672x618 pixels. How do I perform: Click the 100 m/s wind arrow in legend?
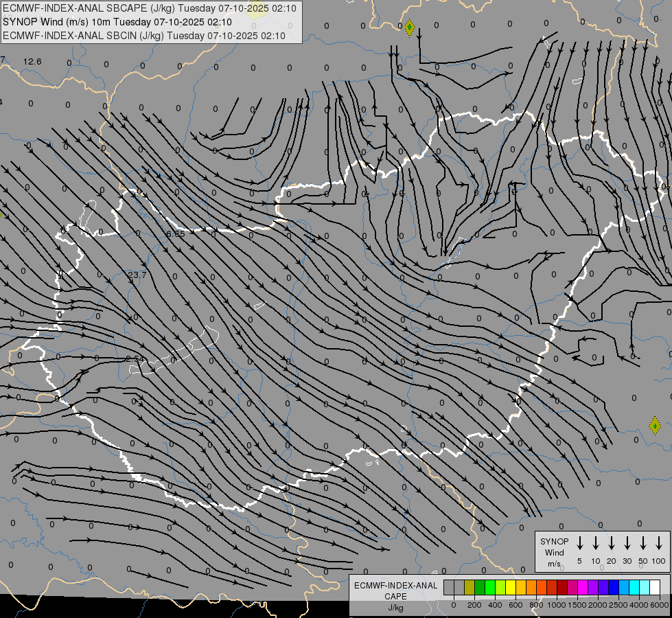click(x=659, y=543)
